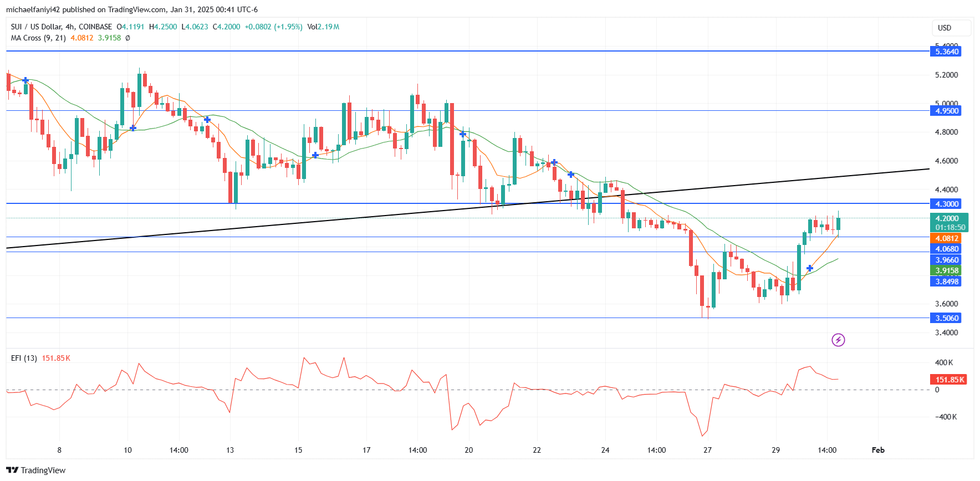Click the 22 date label on time axis

coord(537,450)
